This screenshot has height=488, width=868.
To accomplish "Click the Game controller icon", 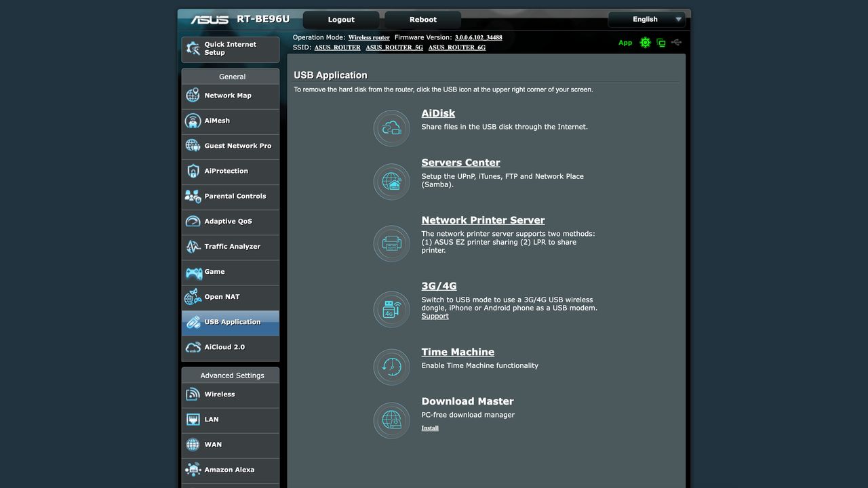I will (x=193, y=272).
